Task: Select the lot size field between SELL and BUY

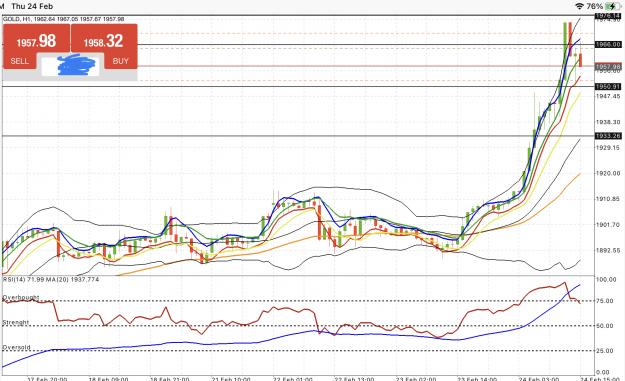Action: coord(70,66)
